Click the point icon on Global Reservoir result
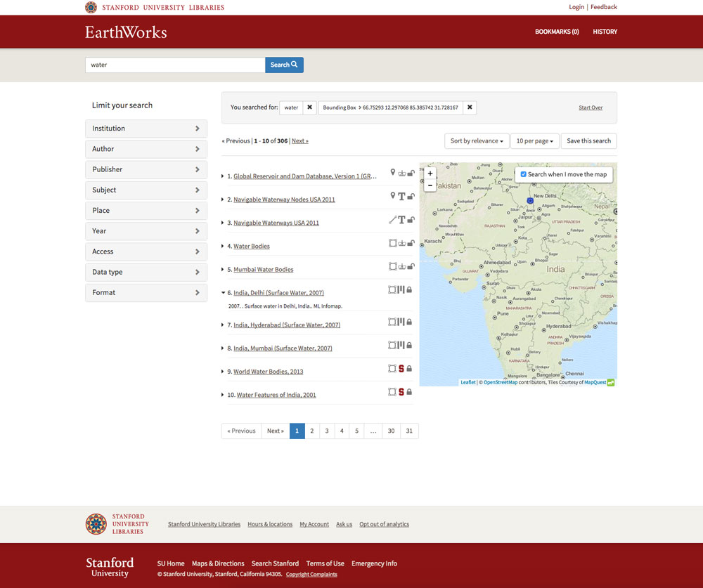 [393, 173]
